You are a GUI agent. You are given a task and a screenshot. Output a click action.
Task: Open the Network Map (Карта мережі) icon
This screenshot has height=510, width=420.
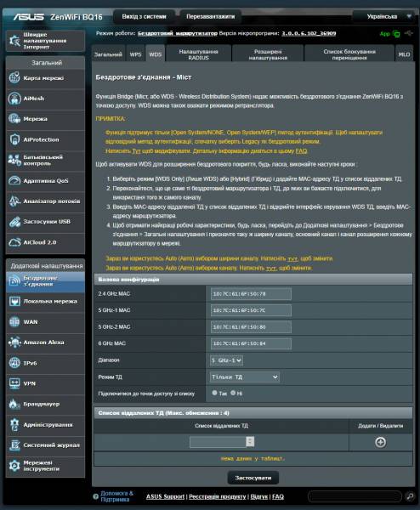[x=14, y=77]
